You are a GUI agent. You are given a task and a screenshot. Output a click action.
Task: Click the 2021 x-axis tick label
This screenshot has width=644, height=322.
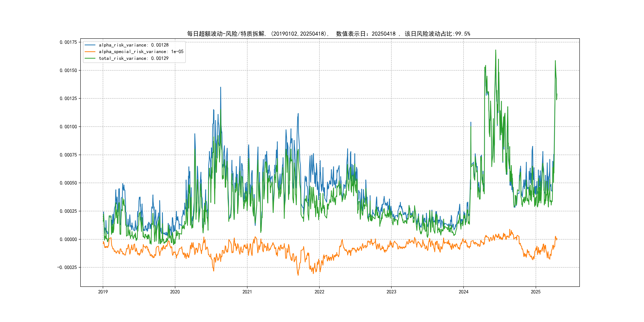pos(247,292)
